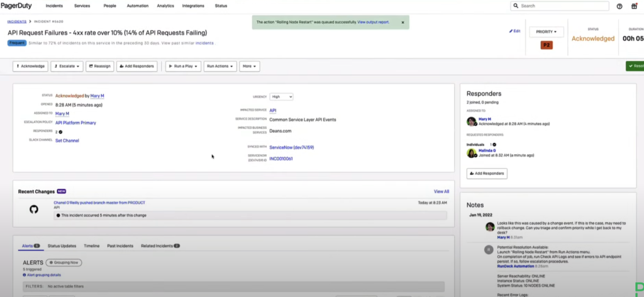Screen dimensions: 644x297
Task: Open the INC0010061 ServiceNow ID link
Action: [x=281, y=159]
